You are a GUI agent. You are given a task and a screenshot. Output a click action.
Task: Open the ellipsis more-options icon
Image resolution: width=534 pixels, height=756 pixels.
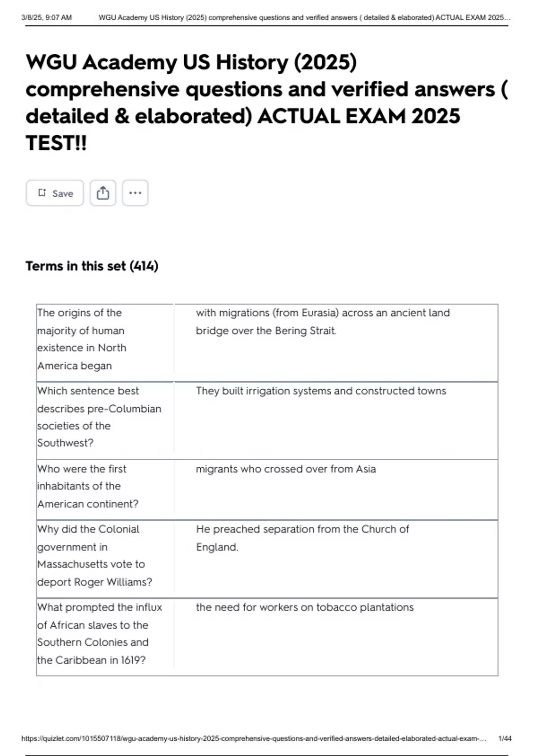coord(135,193)
